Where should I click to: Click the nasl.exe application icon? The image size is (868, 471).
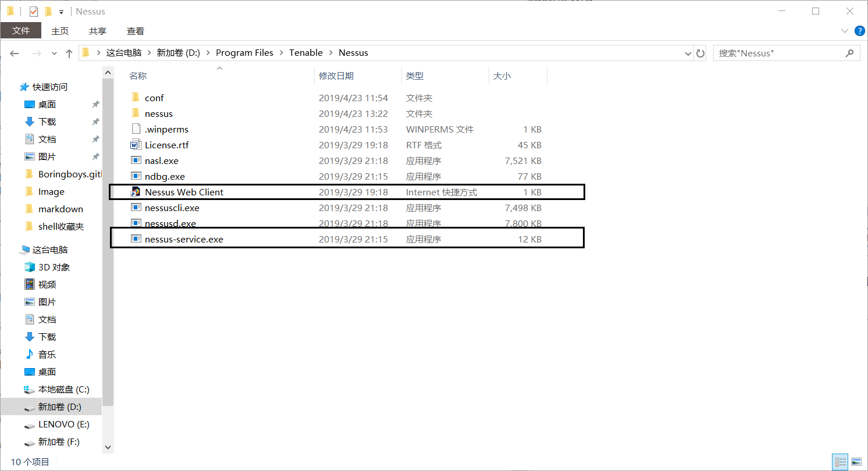pyautogui.click(x=136, y=160)
